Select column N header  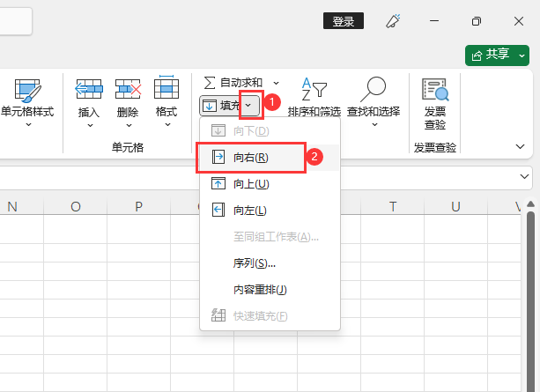(21, 207)
